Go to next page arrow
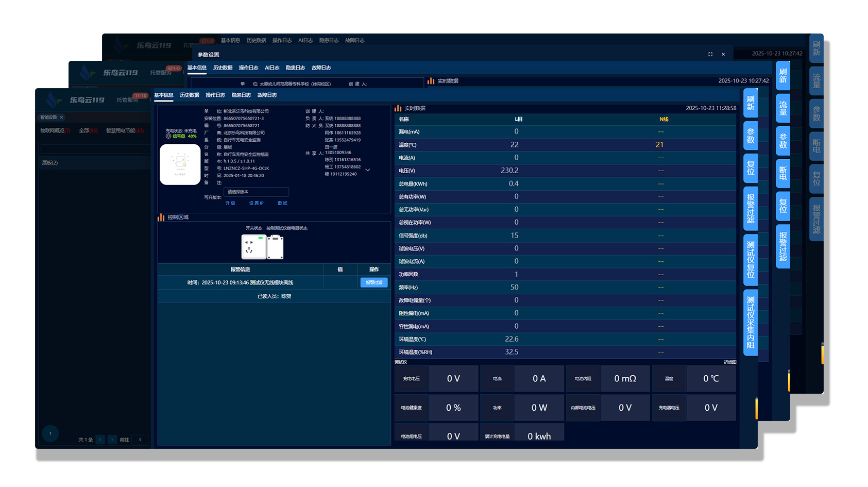The width and height of the screenshot is (868, 487). pyautogui.click(x=112, y=440)
